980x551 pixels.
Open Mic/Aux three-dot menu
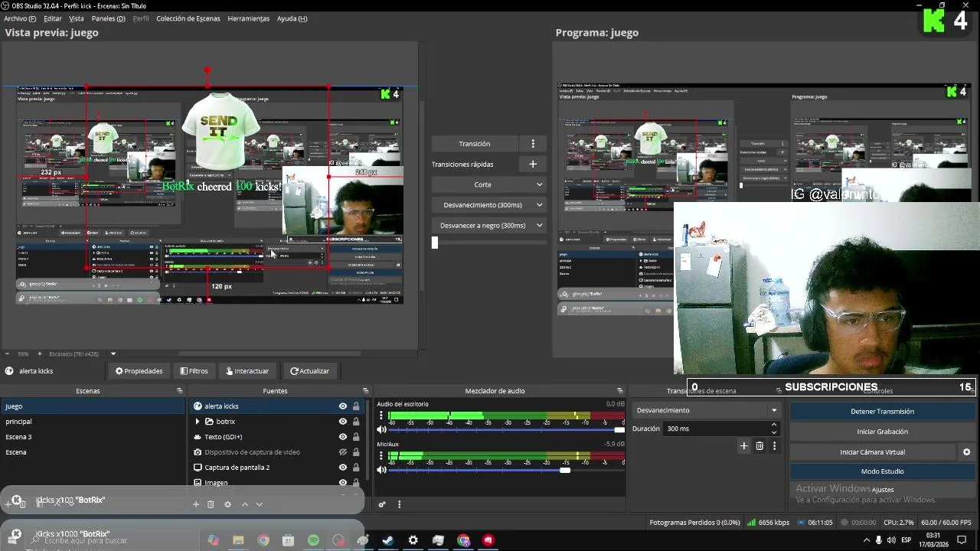381,456
